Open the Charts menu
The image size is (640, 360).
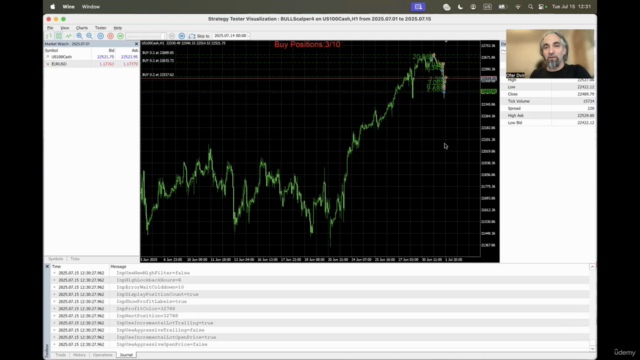pyautogui.click(x=82, y=28)
